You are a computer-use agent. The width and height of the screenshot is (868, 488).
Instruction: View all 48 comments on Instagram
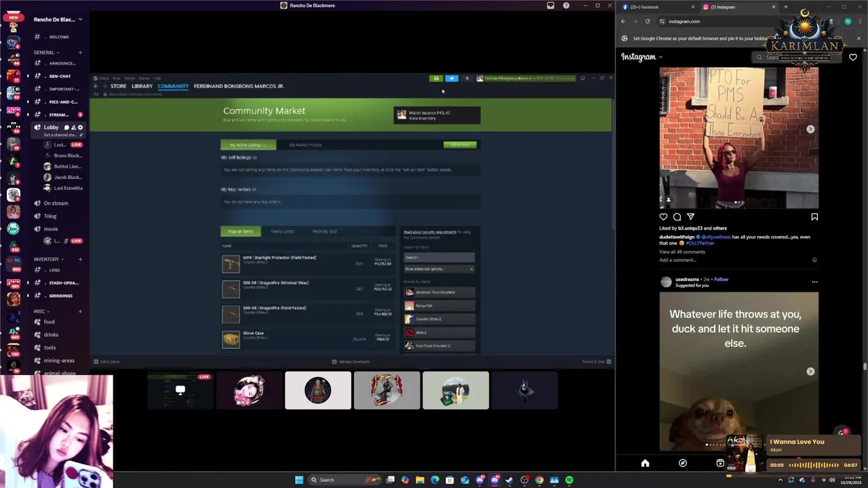pos(682,251)
